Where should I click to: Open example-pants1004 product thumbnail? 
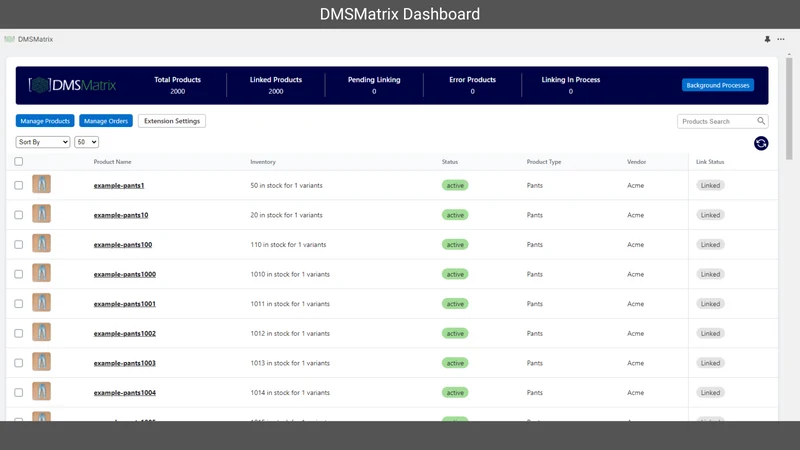click(41, 391)
